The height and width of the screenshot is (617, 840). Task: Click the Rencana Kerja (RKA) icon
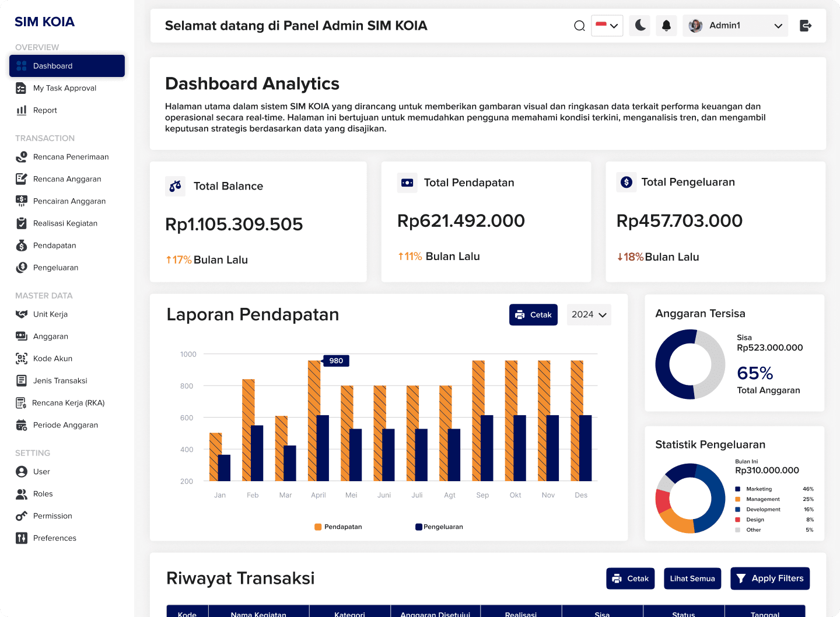[x=21, y=403]
